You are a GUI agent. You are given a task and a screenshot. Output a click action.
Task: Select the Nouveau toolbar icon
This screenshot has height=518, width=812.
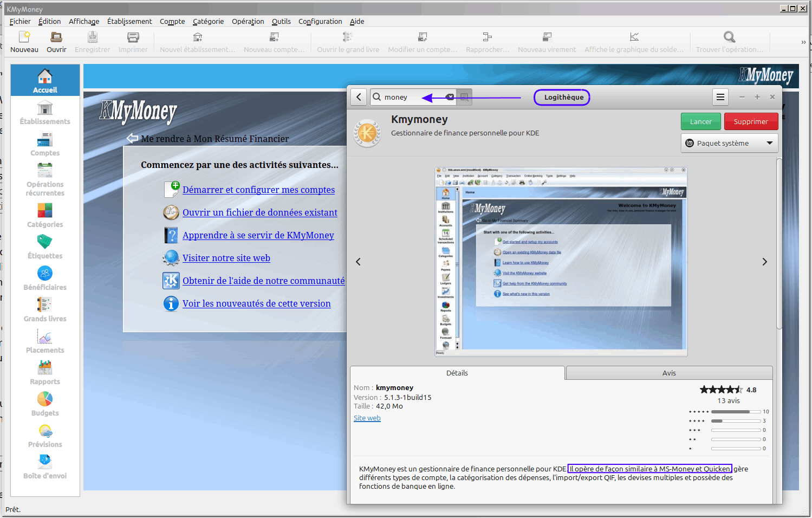click(x=24, y=41)
